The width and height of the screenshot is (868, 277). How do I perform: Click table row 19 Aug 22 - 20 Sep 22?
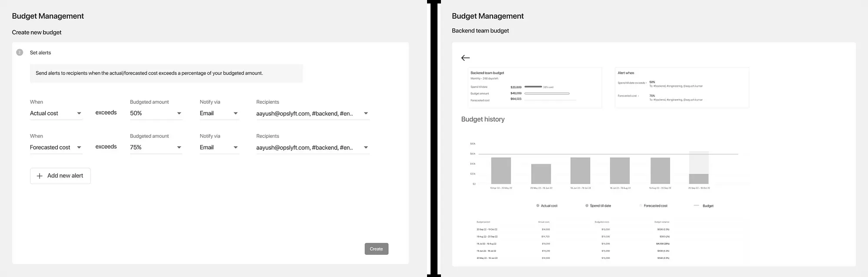coord(573,237)
